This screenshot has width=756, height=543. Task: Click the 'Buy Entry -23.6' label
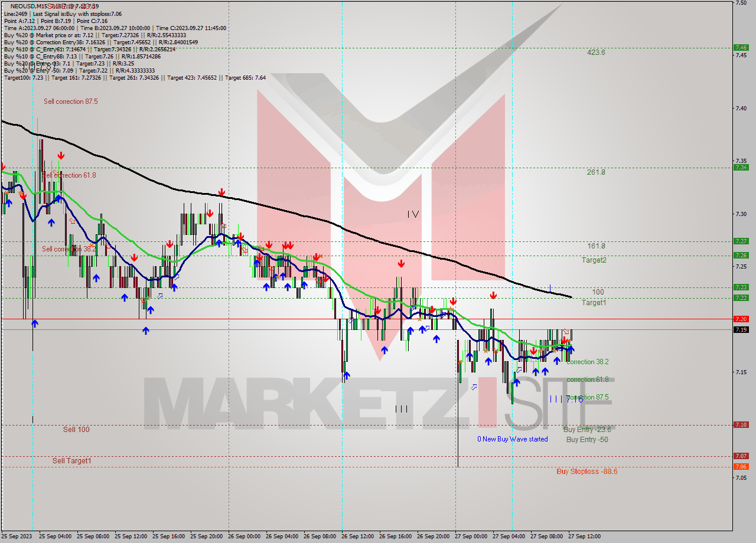coord(587,430)
